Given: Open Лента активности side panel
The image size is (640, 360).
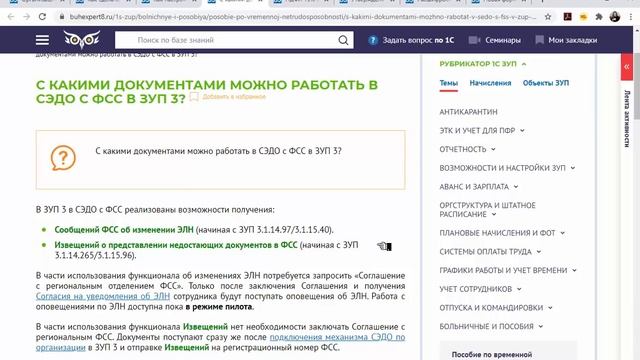Looking at the screenshot, I should coord(627,118).
